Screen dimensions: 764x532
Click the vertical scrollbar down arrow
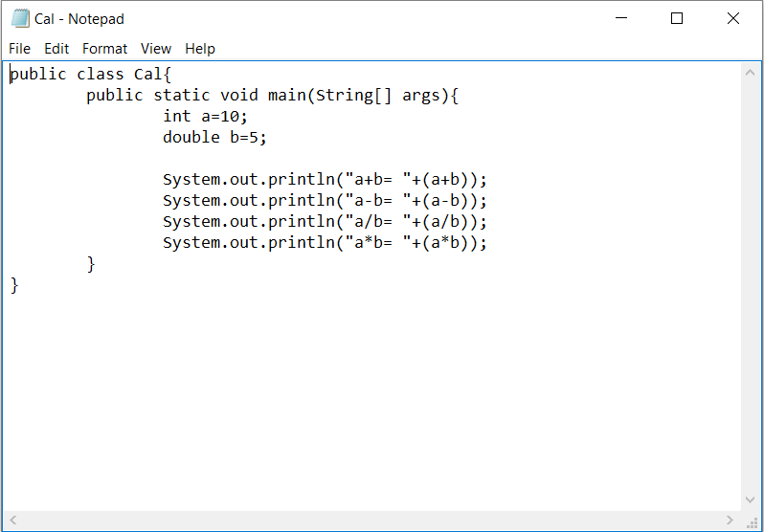point(751,500)
